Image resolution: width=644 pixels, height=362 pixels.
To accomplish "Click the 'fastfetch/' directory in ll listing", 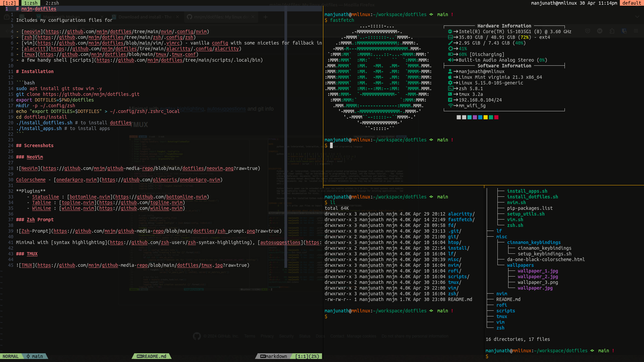I will click(462, 220).
